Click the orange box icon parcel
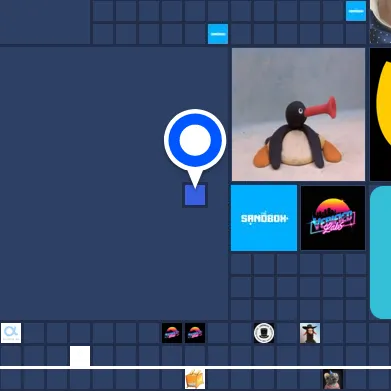 tap(195, 379)
